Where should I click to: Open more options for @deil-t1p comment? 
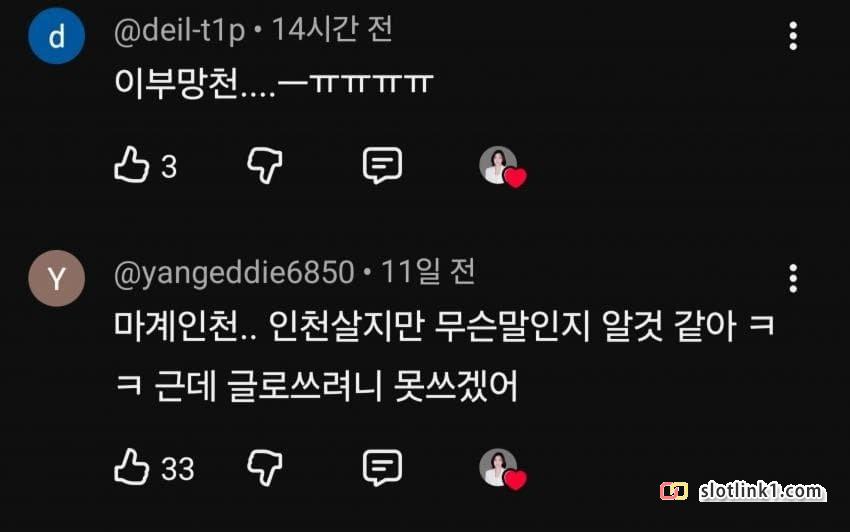click(x=793, y=36)
